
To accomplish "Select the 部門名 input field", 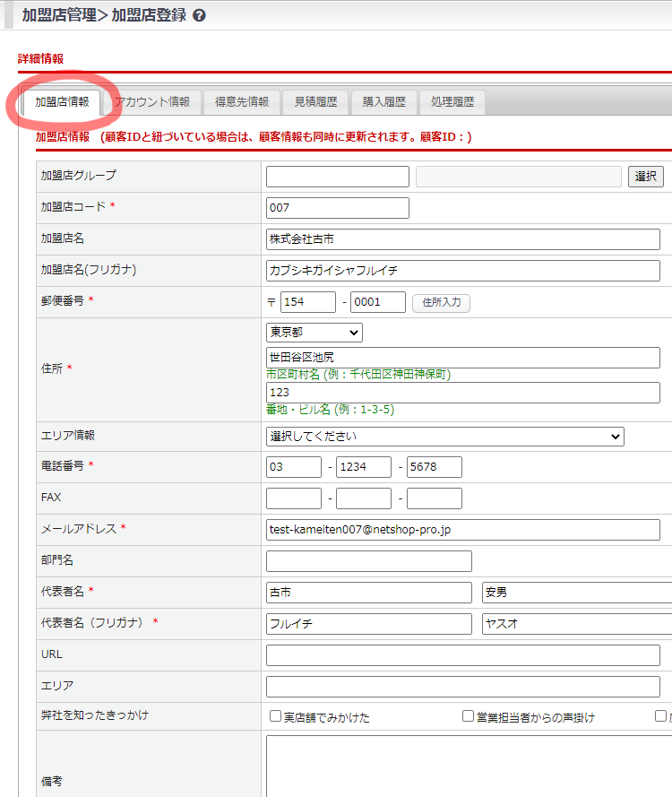I will point(368,561).
